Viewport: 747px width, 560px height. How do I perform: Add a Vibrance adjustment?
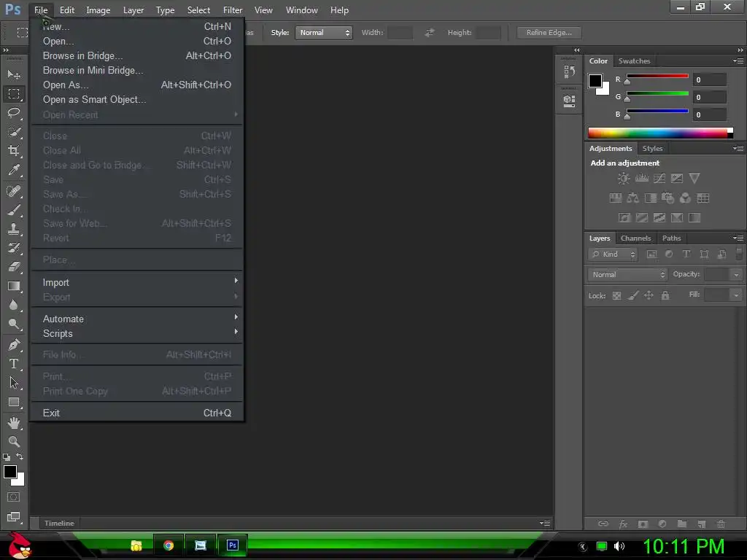point(694,179)
